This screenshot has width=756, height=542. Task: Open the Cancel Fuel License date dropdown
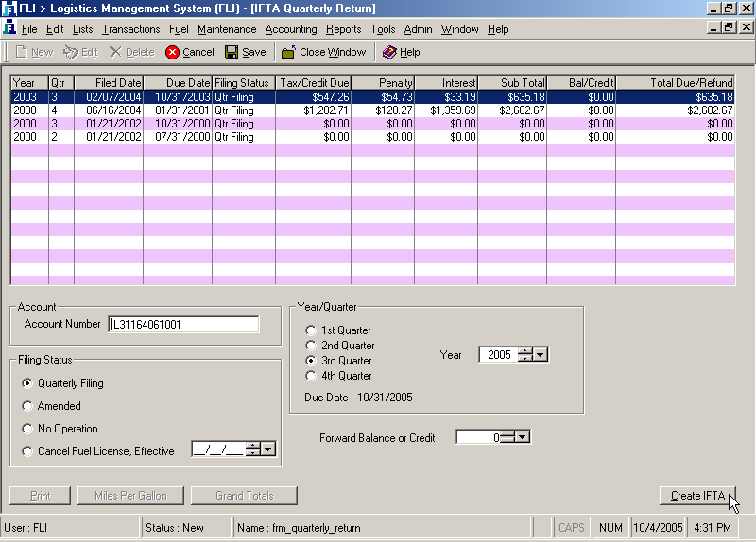[267, 449]
